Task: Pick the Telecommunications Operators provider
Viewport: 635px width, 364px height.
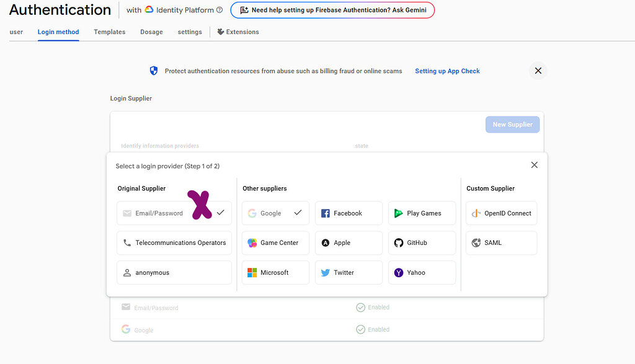Action: pos(174,242)
